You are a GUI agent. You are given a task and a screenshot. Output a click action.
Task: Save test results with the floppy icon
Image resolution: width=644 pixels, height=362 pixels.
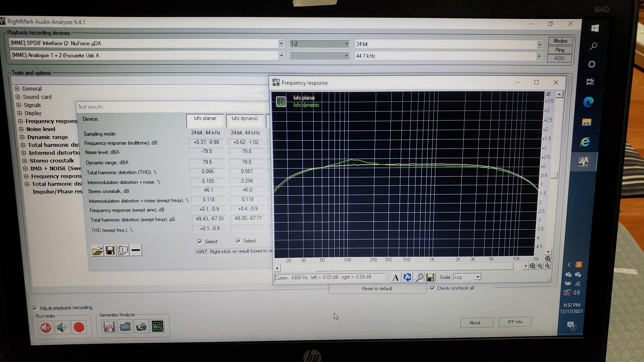click(110, 250)
